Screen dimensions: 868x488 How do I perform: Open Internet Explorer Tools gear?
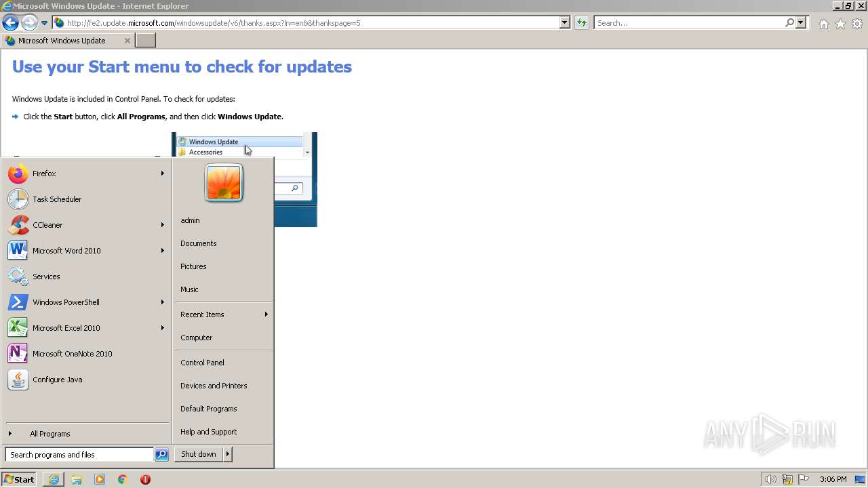coord(857,24)
